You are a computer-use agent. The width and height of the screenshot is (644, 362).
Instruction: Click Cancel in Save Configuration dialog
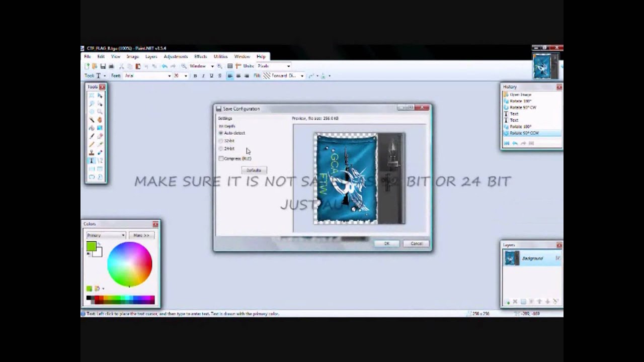[x=416, y=243]
